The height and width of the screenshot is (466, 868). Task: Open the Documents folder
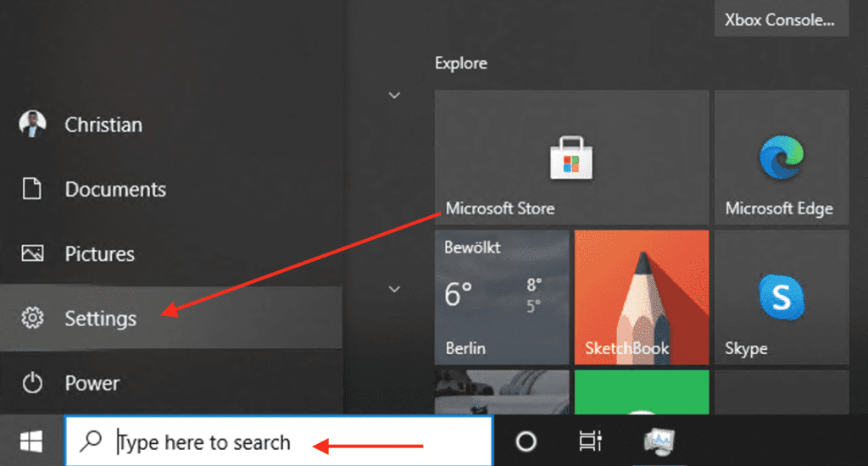[114, 190]
